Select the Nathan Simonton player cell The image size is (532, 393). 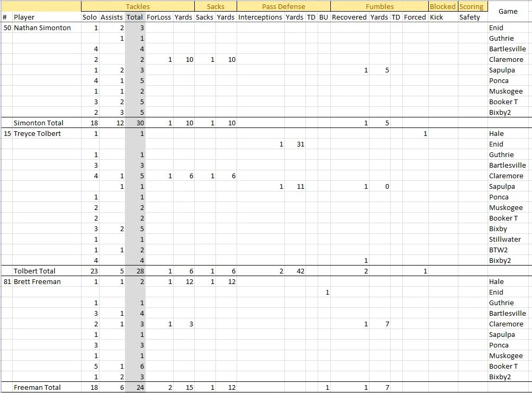pos(47,28)
